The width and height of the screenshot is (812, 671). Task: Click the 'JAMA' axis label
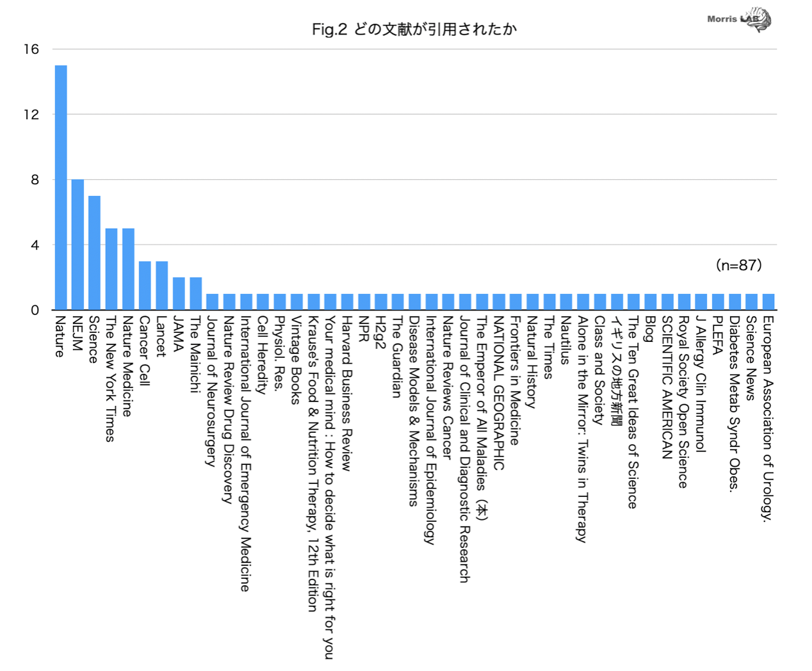[x=178, y=333]
